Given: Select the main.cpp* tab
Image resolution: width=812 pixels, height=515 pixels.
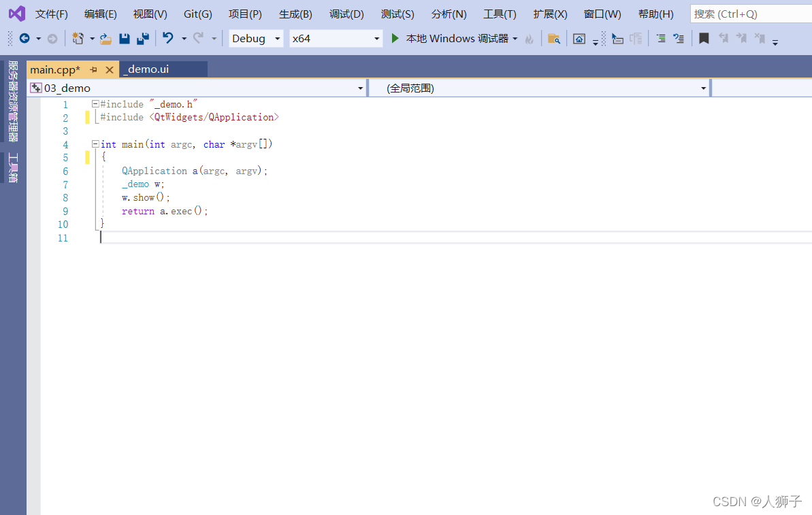Looking at the screenshot, I should click(55, 69).
